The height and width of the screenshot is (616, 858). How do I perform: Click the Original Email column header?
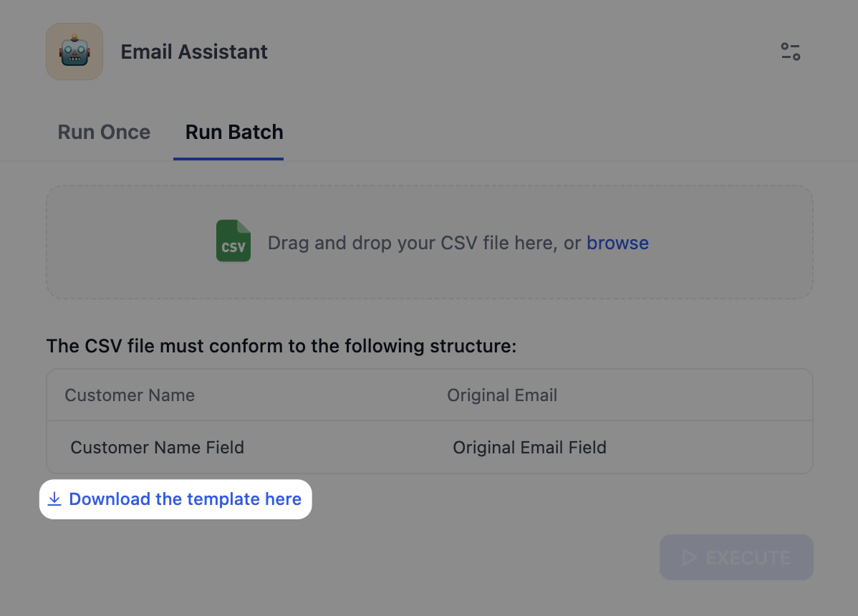click(x=502, y=395)
